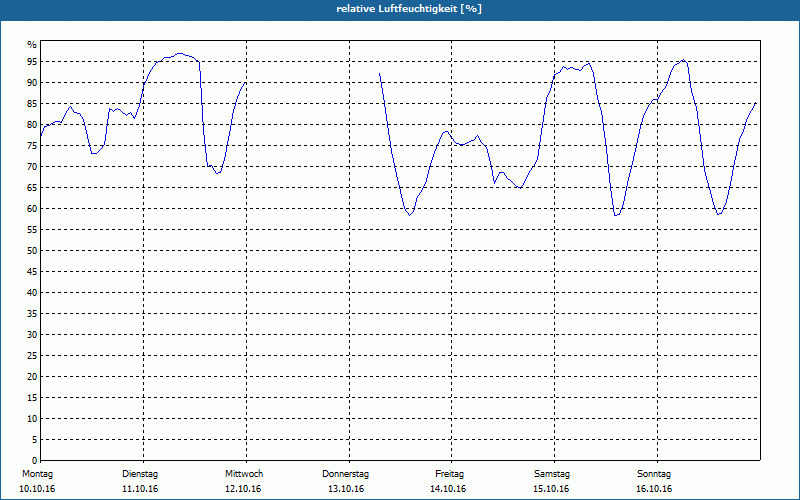Click the 'Montag' day label

pos(37,474)
